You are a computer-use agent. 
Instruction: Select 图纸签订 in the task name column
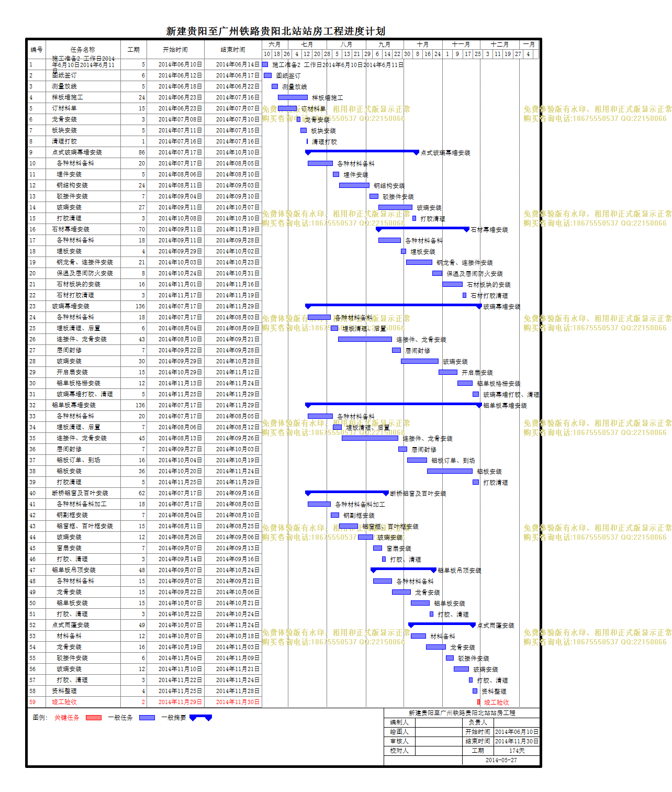coord(64,75)
